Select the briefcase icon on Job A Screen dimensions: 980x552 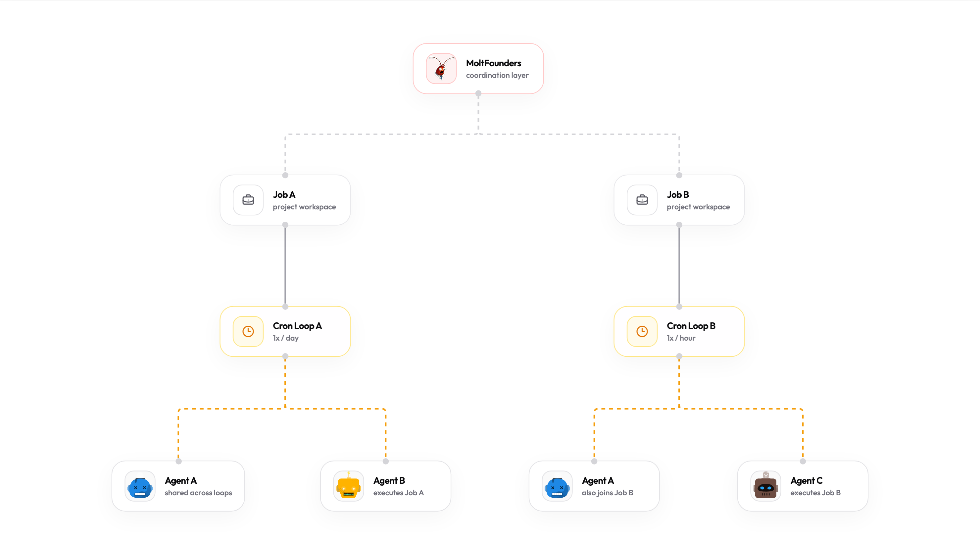(x=248, y=199)
